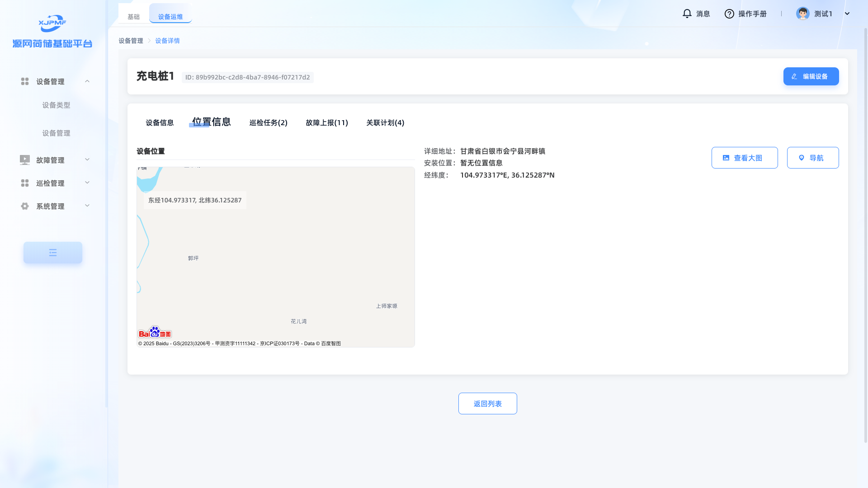The image size is (868, 488).
Task: Click the 返回列表 button
Action: (487, 404)
